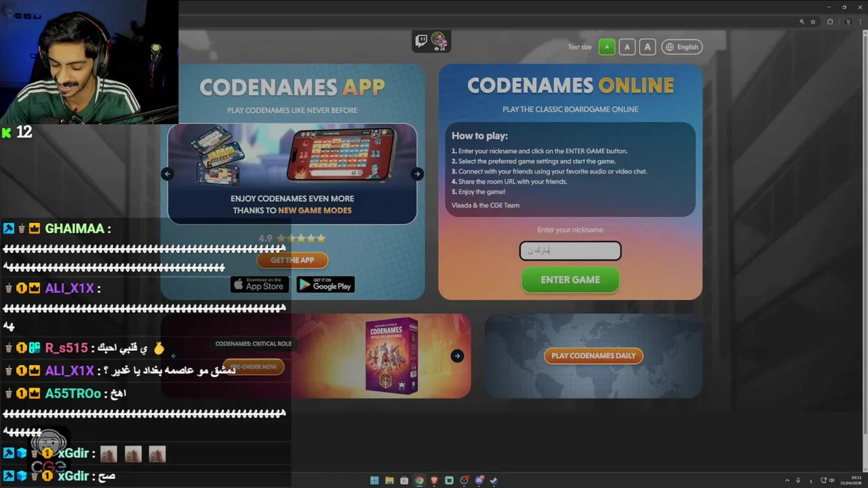
Task: Bookmark this page with the star icon
Action: [813, 22]
